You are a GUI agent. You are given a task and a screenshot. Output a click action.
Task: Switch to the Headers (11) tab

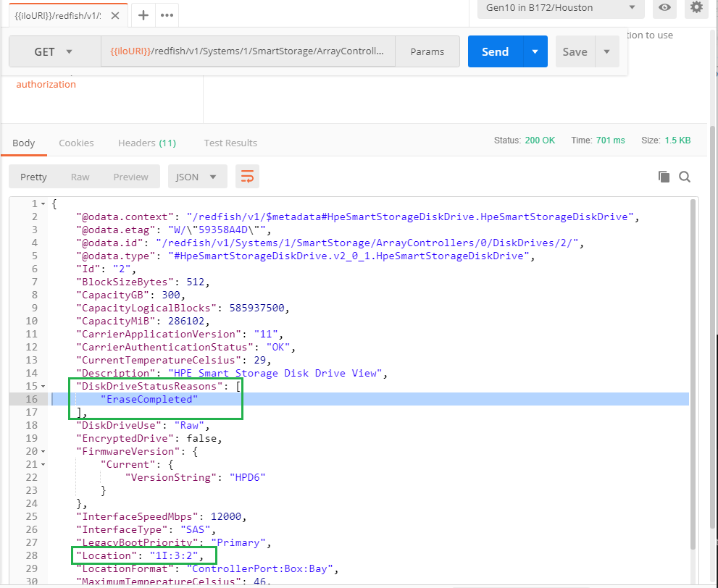[146, 143]
